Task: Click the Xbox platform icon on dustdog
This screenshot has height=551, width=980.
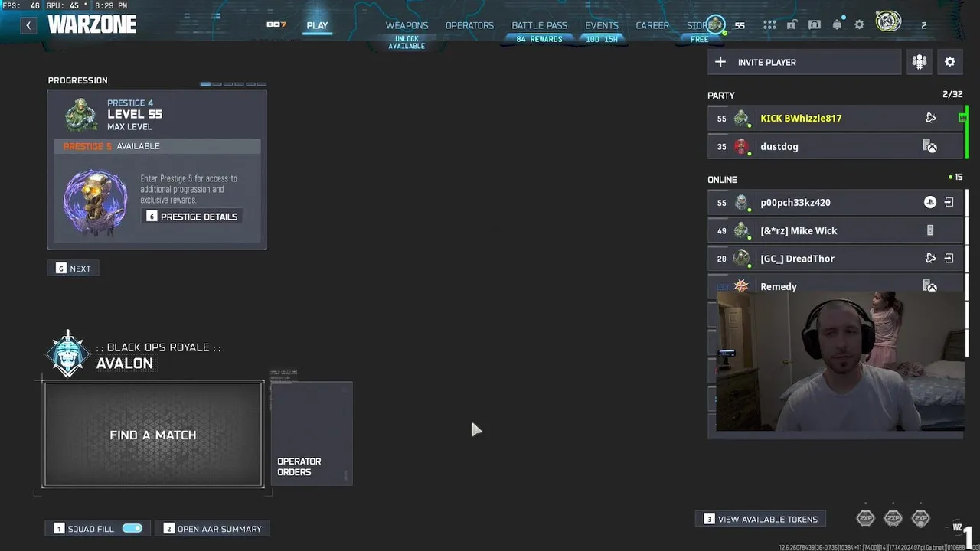Action: (930, 146)
